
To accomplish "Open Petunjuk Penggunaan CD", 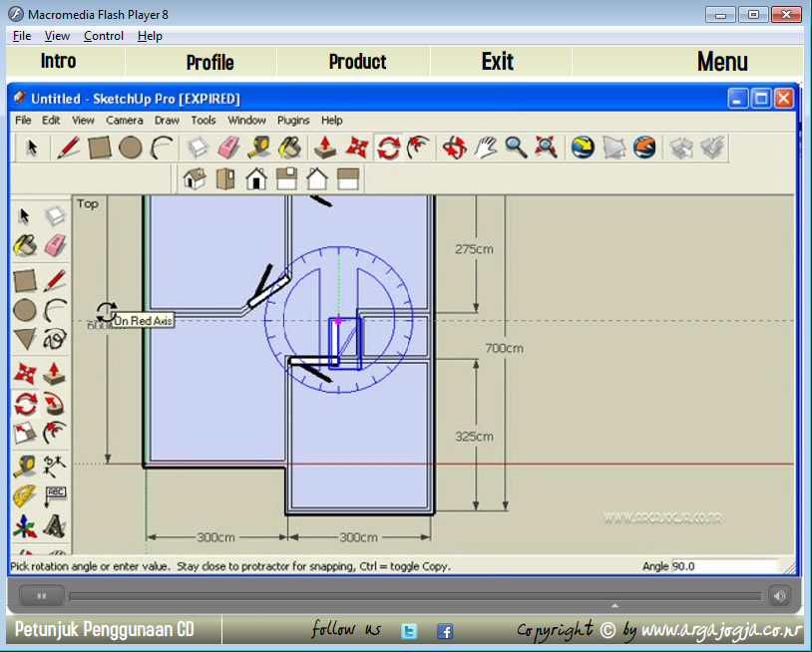I will (104, 630).
